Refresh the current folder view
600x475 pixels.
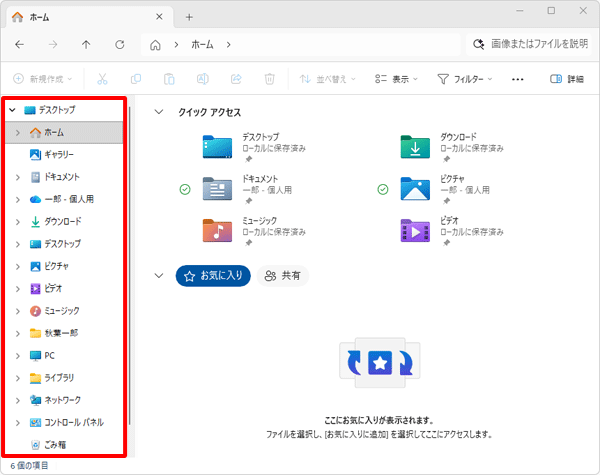120,45
